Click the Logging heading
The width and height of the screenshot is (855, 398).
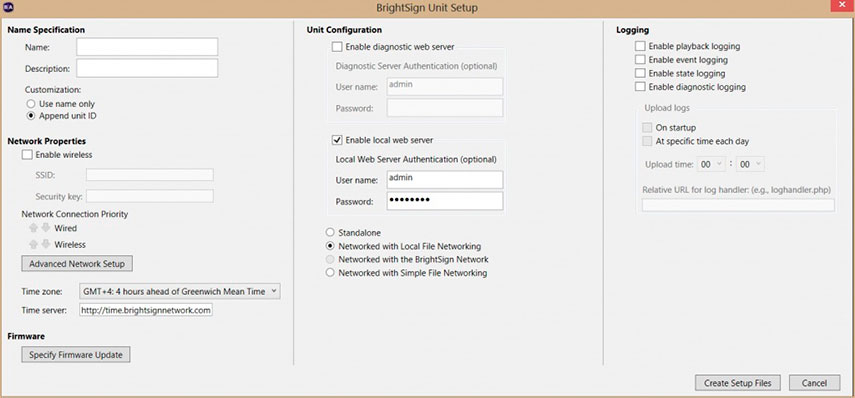point(632,30)
